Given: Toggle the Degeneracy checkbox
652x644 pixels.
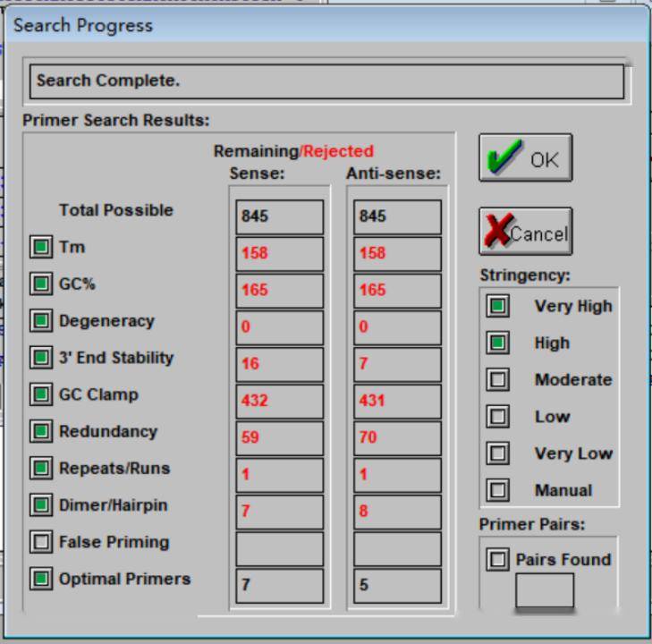Looking at the screenshot, I should (x=41, y=321).
